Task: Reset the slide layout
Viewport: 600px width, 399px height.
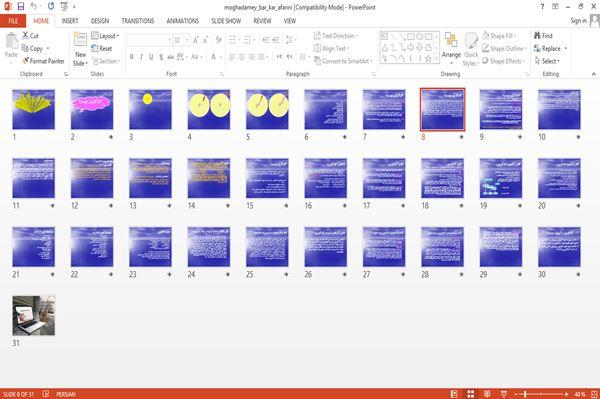Action: click(102, 49)
